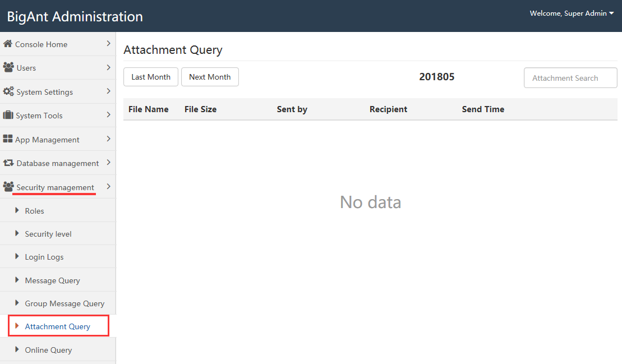Viewport: 622px width, 364px height.
Task: Expand the App Management chevron
Action: click(108, 139)
